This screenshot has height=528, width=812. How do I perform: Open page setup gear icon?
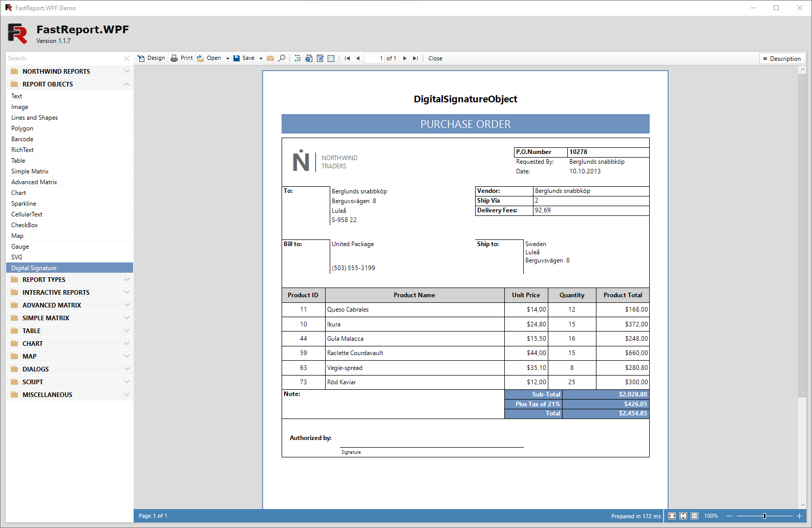309,58
